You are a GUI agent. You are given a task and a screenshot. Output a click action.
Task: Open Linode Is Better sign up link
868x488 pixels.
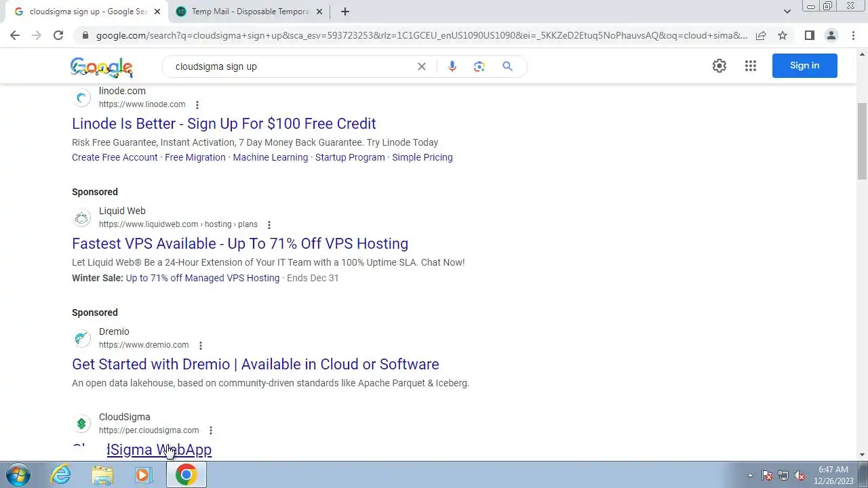(x=224, y=123)
